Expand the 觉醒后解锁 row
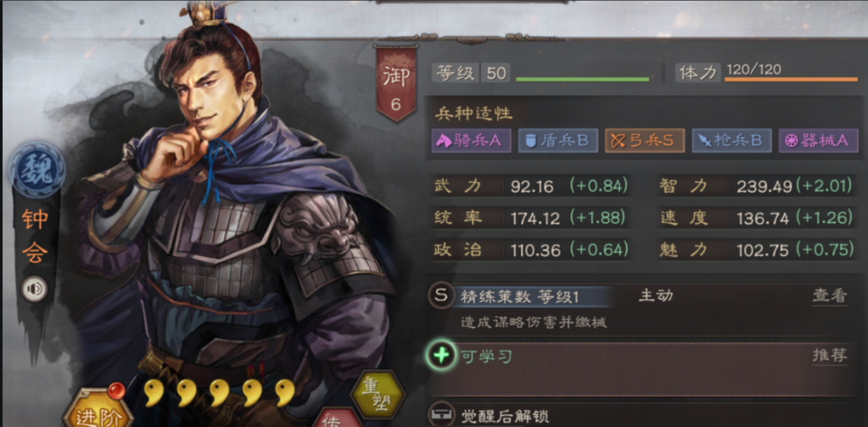The width and height of the screenshot is (868, 427). point(639,414)
